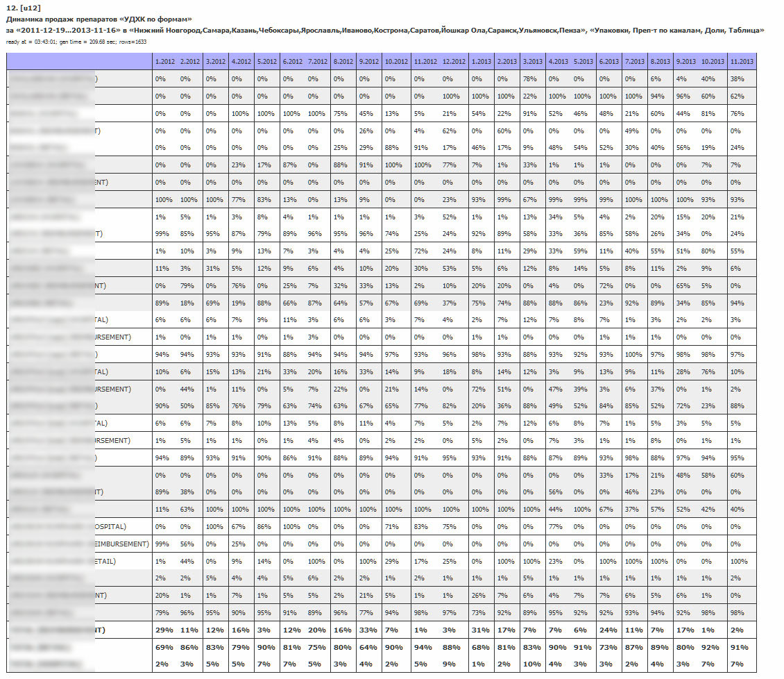Click the 3.2012 column header
Screen dimensions: 784x679
[216, 62]
